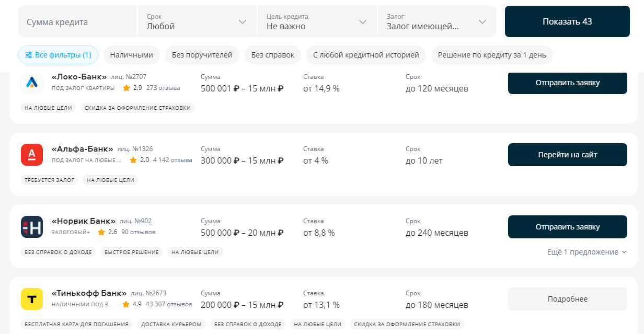Screen dimensions: 644x334
Task: Click the filter sliders icon in Все фильтры
Action: tap(29, 55)
